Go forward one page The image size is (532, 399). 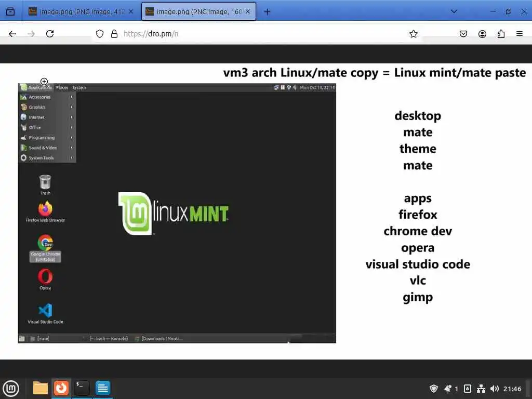click(31, 34)
